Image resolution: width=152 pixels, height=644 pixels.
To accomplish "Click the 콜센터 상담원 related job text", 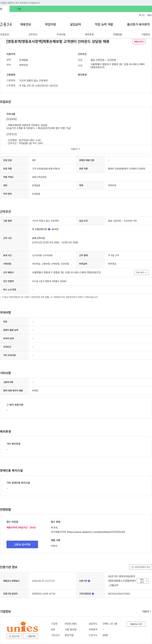I will [x=127, y=169].
